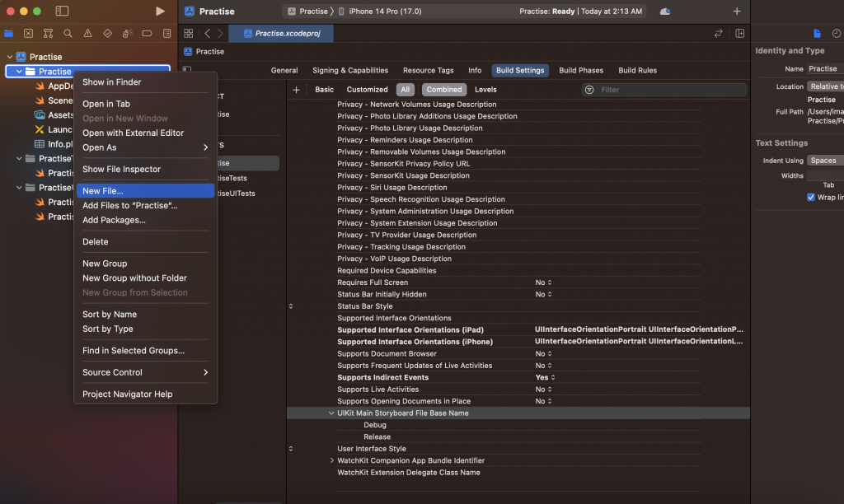Select the Levels view toggle
Screen dimensions: 844x504
485,90
